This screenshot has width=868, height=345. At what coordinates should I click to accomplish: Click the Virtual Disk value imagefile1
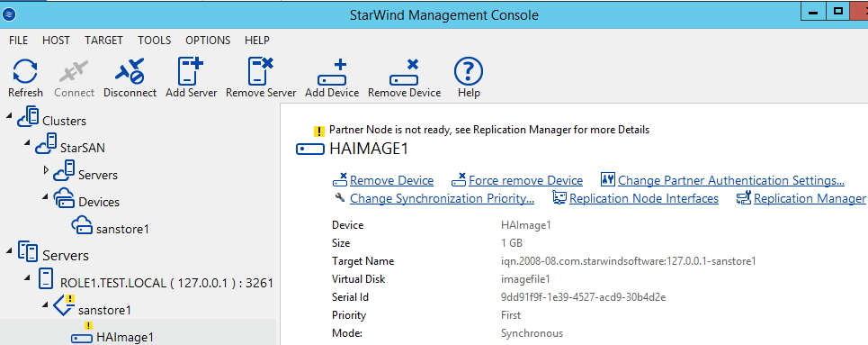(525, 279)
